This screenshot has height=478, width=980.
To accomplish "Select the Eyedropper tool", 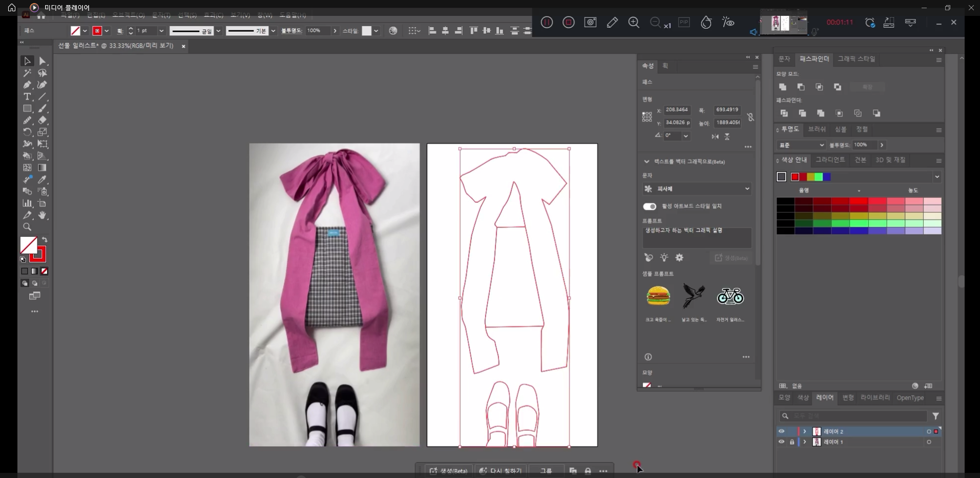I will click(x=43, y=180).
